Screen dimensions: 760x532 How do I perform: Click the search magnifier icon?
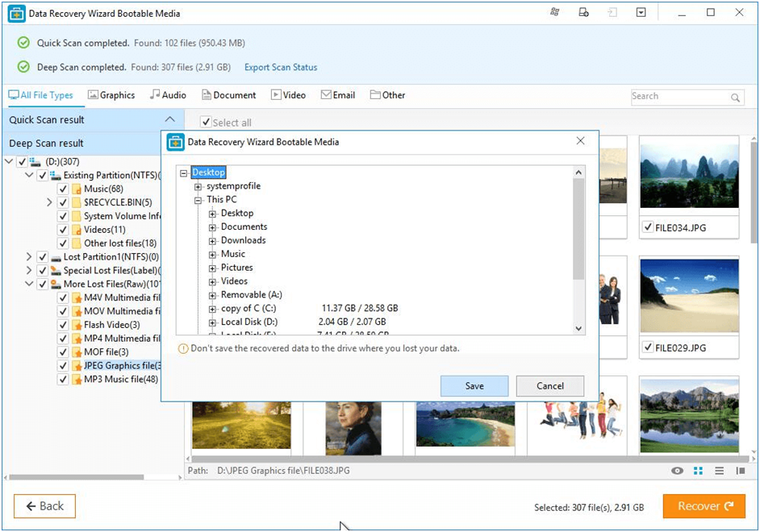(735, 98)
